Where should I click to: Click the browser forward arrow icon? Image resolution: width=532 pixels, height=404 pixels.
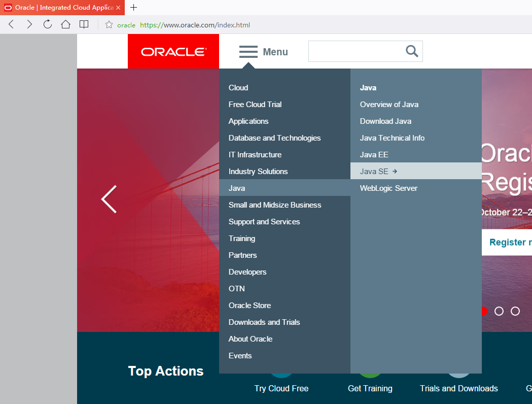click(29, 24)
